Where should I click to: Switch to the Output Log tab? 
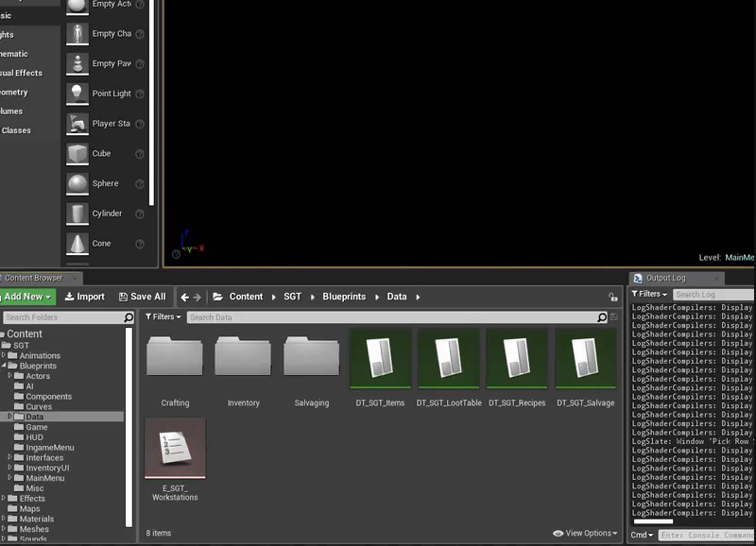[x=665, y=278]
